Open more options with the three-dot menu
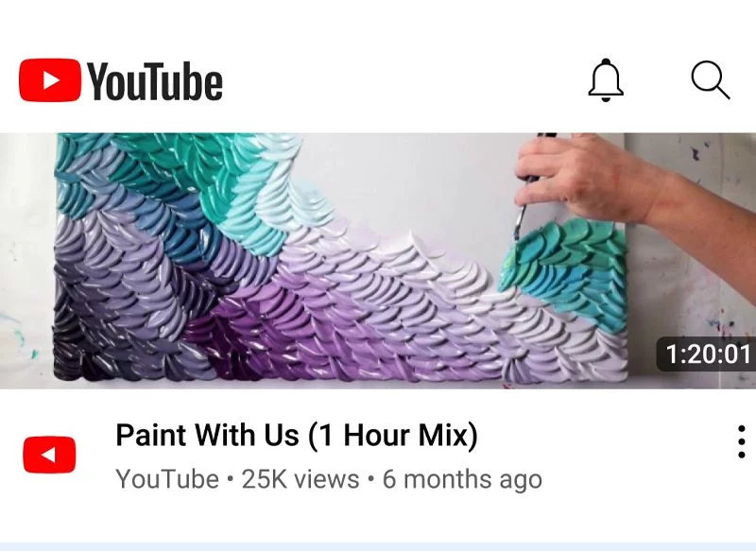The image size is (756, 551). (x=742, y=441)
